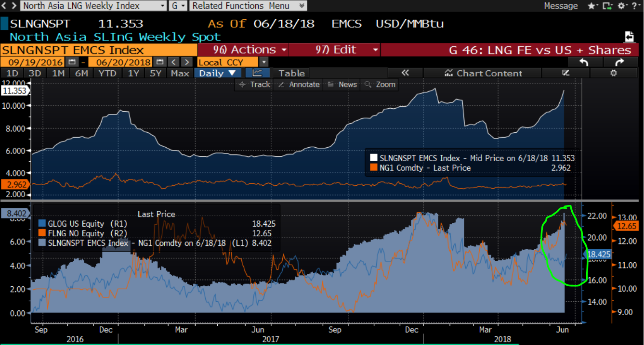This screenshot has height=345, width=644.
Task: Open the favorites star menu
Action: coord(593,6)
